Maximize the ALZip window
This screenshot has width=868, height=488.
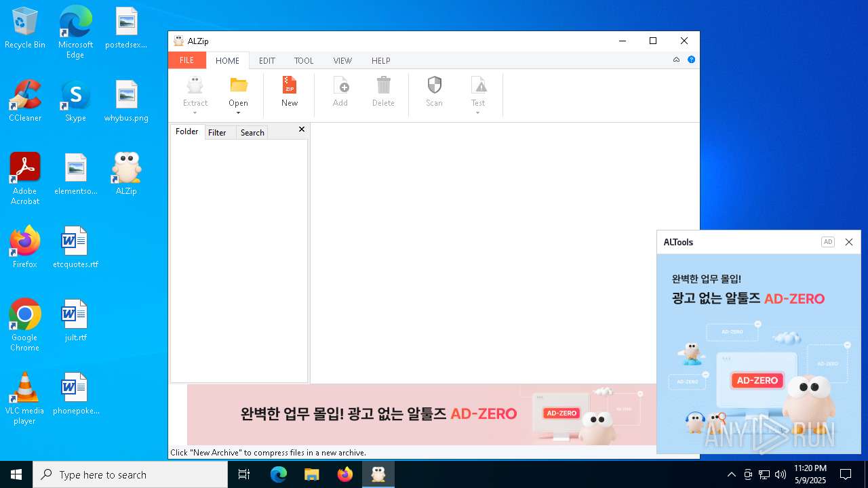coord(653,41)
